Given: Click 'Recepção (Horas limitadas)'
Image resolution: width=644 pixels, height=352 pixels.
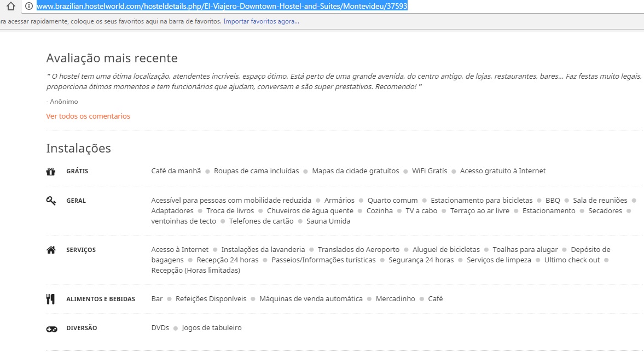Looking at the screenshot, I should coord(195,270).
